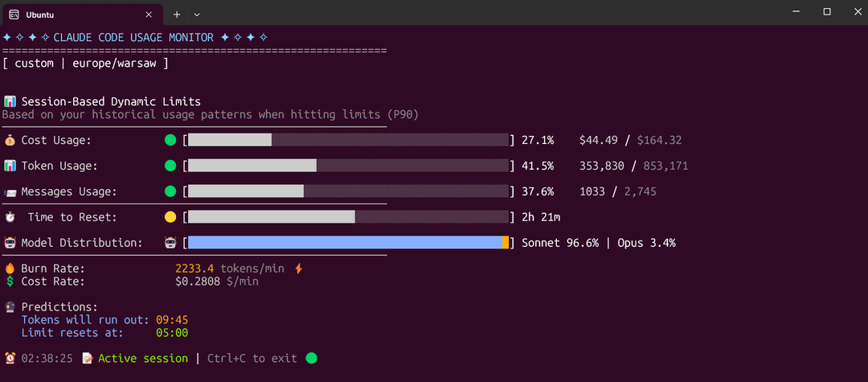Viewport: 868px width, 382px height.
Task: Click the Session-Based Dynamic Limits heading
Action: (x=111, y=102)
